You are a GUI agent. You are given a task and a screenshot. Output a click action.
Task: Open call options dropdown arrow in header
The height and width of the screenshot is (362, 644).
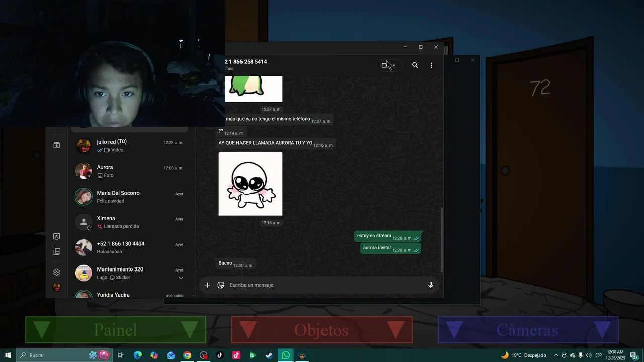[394, 65]
